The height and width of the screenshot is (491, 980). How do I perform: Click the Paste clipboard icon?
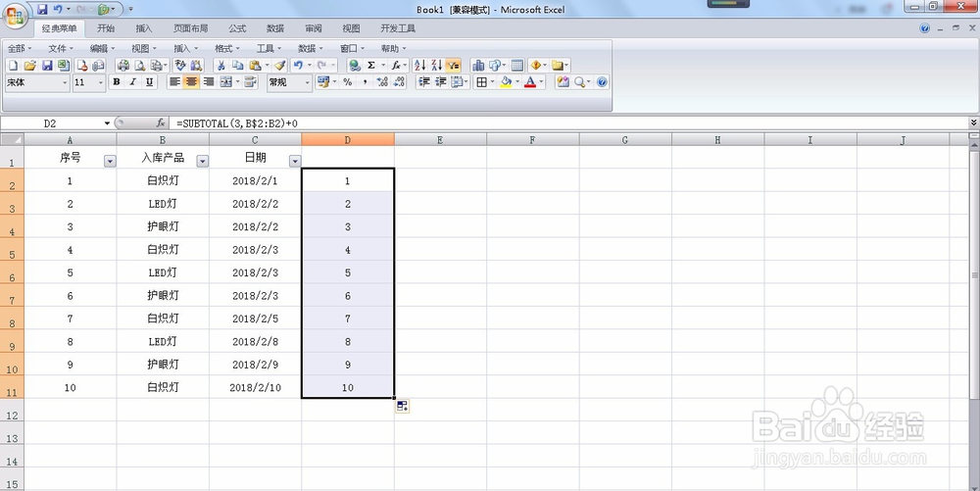tap(255, 65)
